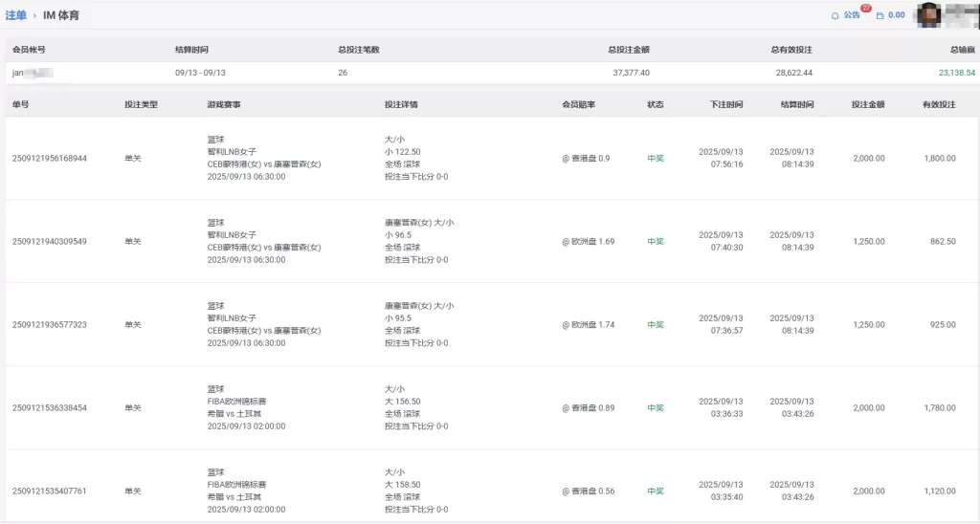Image resolution: width=980 pixels, height=524 pixels.
Task: Click the 中奖 status of order 2509121936577323
Action: point(656,325)
